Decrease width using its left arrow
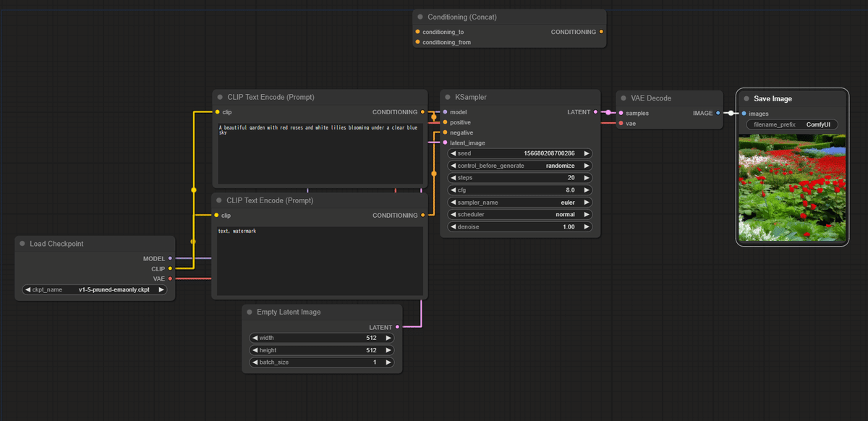The height and width of the screenshot is (421, 868). click(254, 338)
